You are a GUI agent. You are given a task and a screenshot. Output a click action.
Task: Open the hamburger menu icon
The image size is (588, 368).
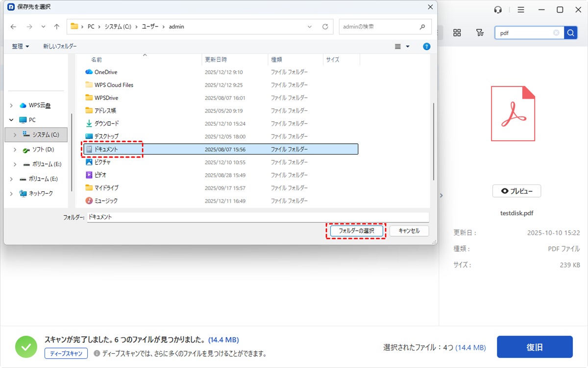[x=521, y=10]
